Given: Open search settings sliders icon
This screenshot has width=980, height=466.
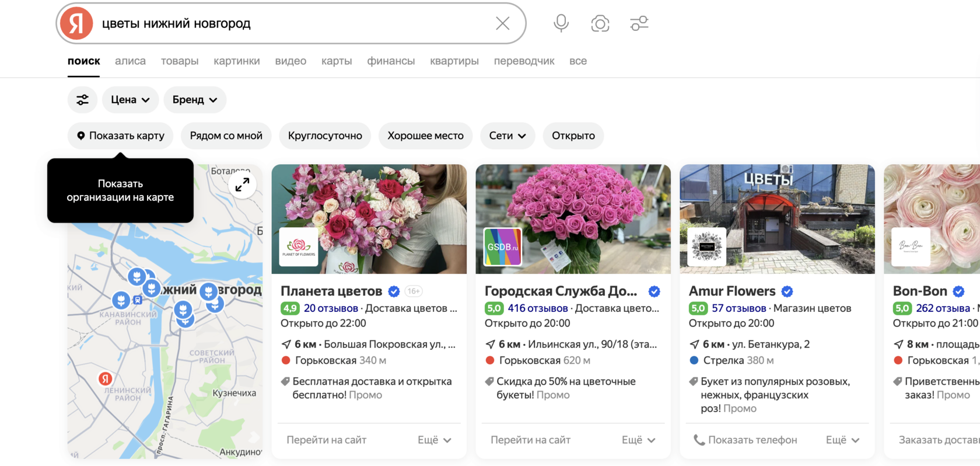Looking at the screenshot, I should [x=639, y=23].
